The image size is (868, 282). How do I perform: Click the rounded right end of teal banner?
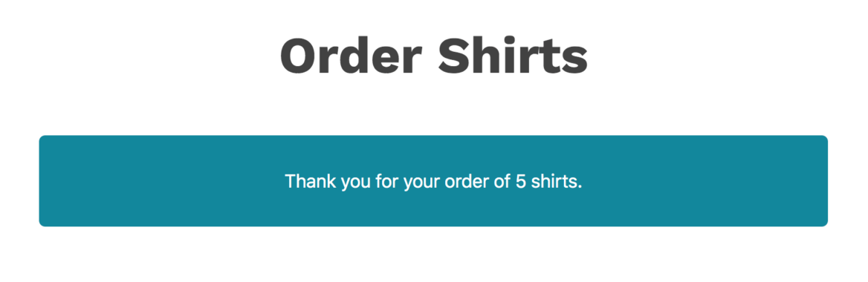[823, 181]
